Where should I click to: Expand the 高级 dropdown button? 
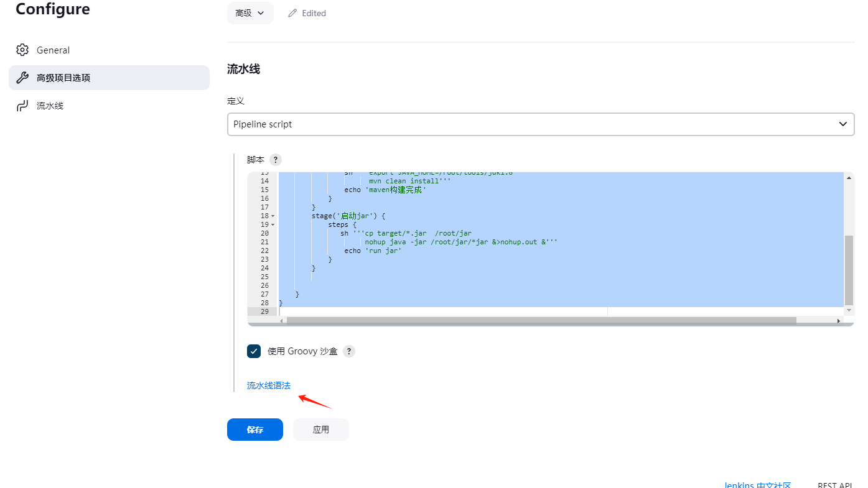click(x=250, y=13)
